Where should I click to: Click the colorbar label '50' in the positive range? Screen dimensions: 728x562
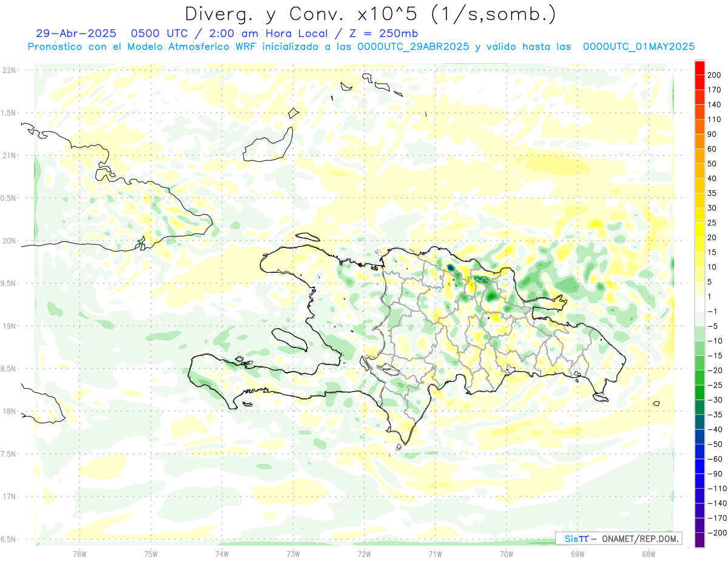coord(713,164)
